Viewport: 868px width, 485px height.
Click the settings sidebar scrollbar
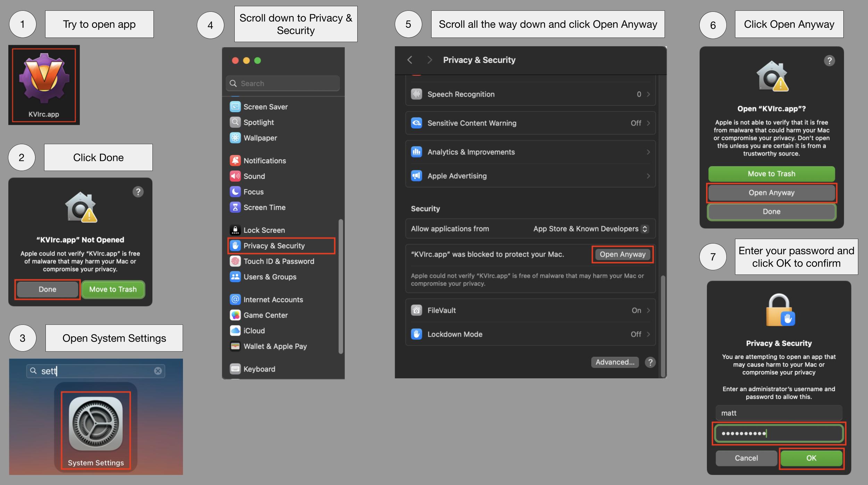point(341,286)
